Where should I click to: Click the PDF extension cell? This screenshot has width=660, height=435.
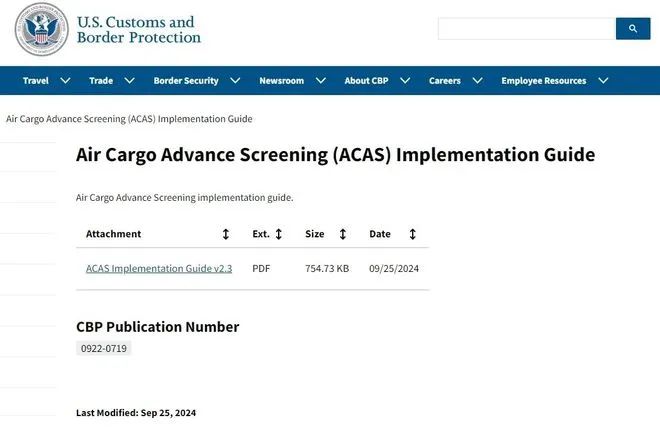coord(261,269)
